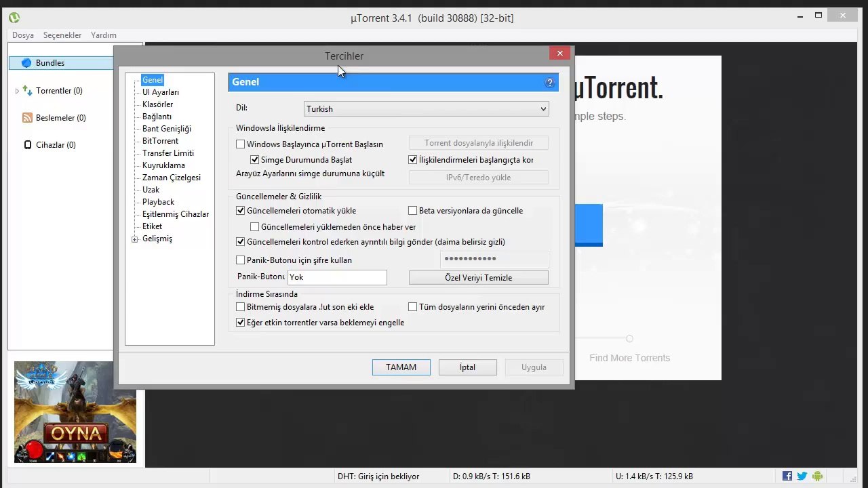The height and width of the screenshot is (488, 868).
Task: Select UI Ayarları in the preferences tree
Action: click(161, 92)
